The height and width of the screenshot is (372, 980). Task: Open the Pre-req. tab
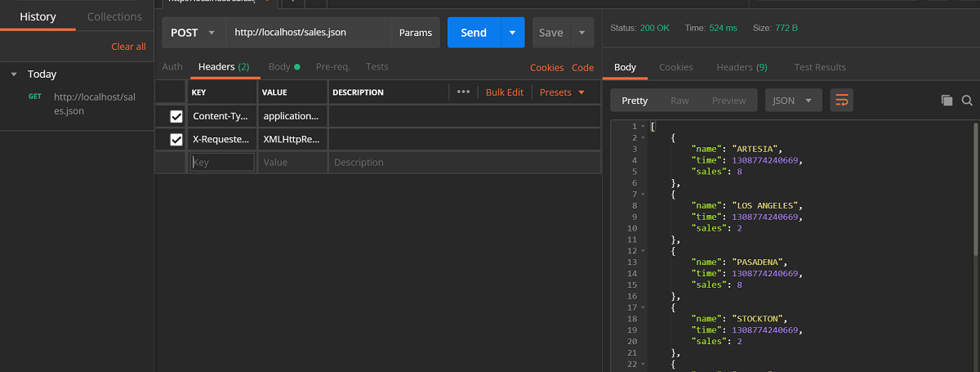[333, 67]
